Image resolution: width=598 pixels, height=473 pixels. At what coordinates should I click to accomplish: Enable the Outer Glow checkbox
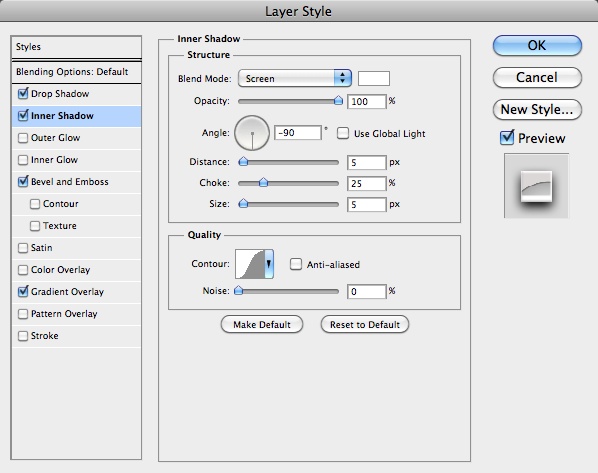tap(23, 138)
